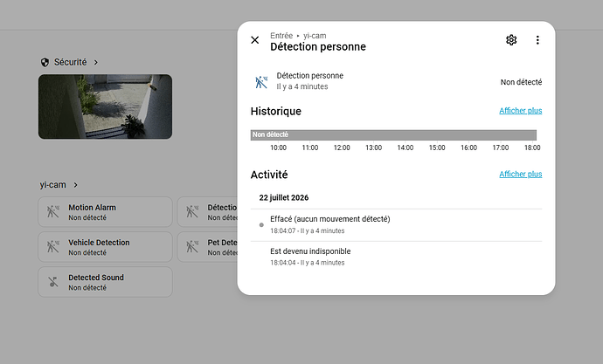Screen dimensions: 603x364
Task: Open the Motion Alarm entity tile
Action: coord(105,212)
